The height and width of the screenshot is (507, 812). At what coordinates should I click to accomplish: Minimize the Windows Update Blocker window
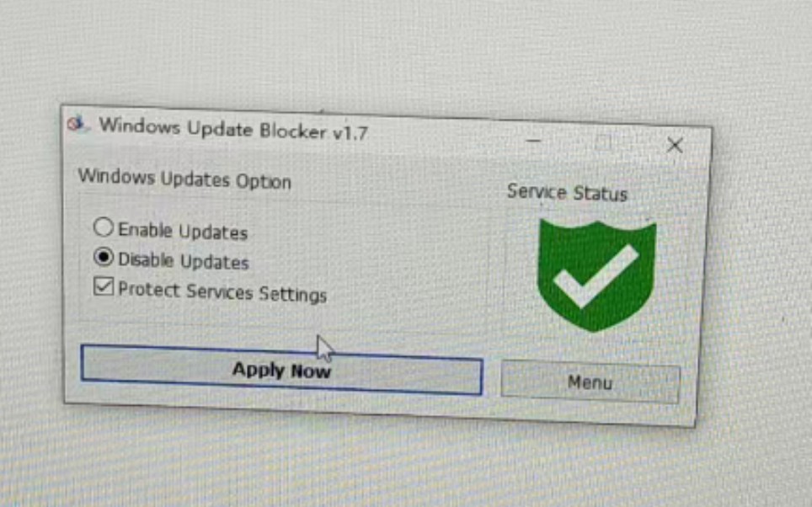click(533, 141)
